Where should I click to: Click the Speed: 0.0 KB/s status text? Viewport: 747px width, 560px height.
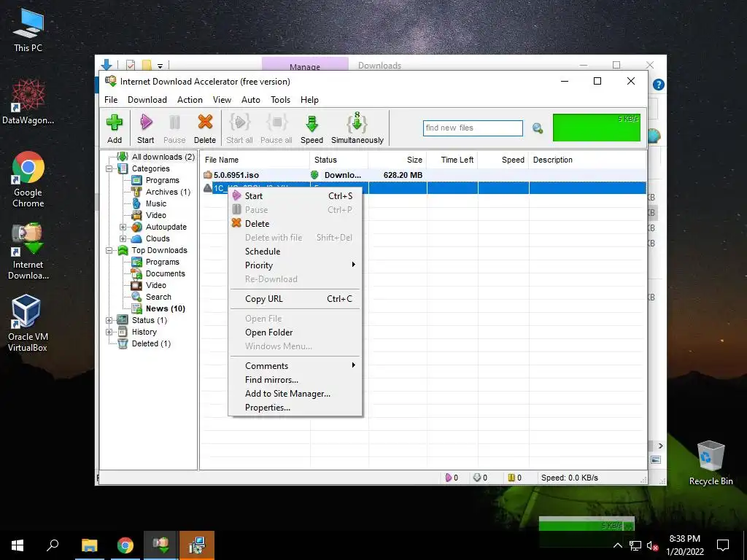coord(569,478)
